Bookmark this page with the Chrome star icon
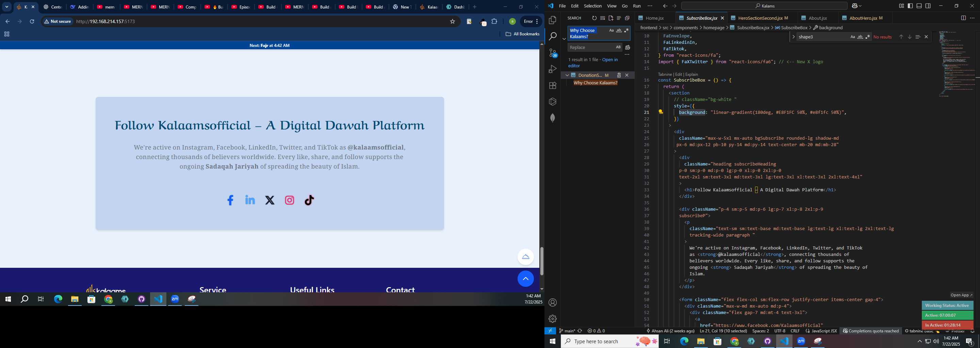This screenshot has width=980, height=348. (x=452, y=22)
